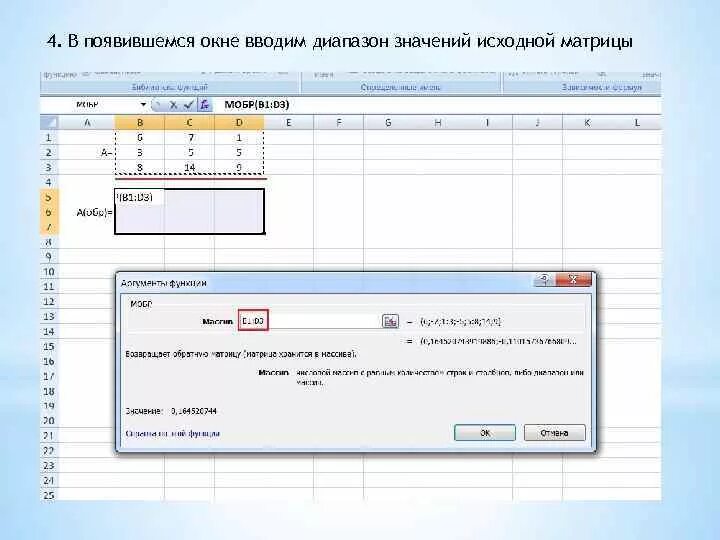Select row 5 header
Image resolution: width=720 pixels, height=540 pixels.
point(49,197)
